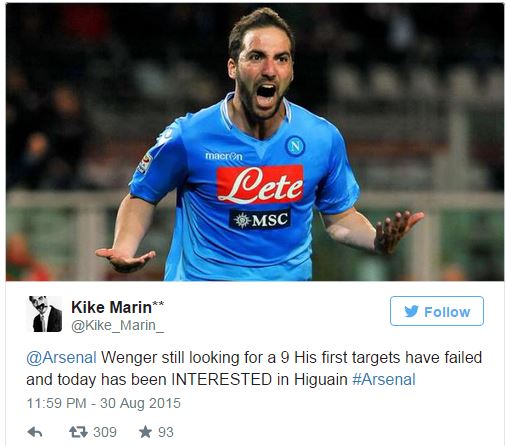Viewport: 506px width, 446px height.
Task: Open the attached player photo
Action: (x=255, y=142)
